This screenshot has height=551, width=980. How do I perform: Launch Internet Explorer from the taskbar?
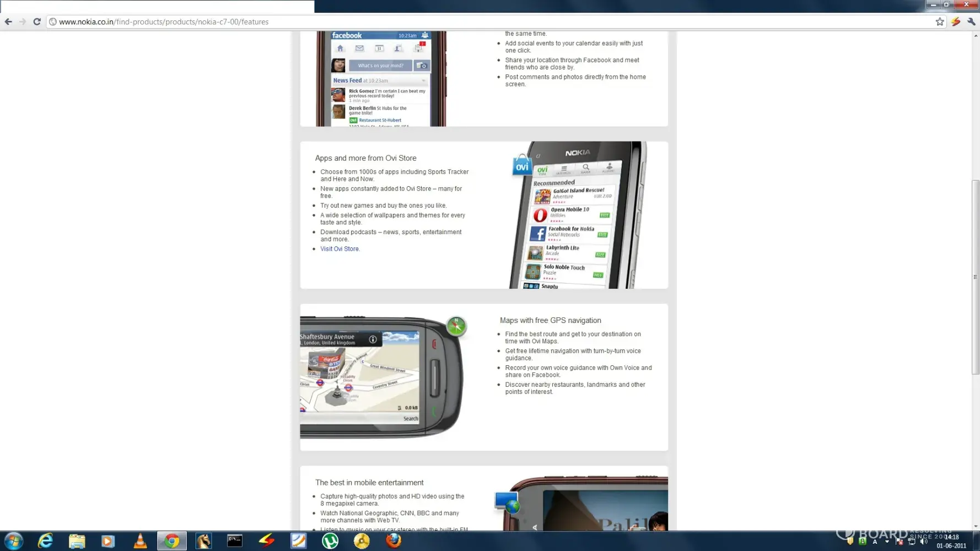45,541
